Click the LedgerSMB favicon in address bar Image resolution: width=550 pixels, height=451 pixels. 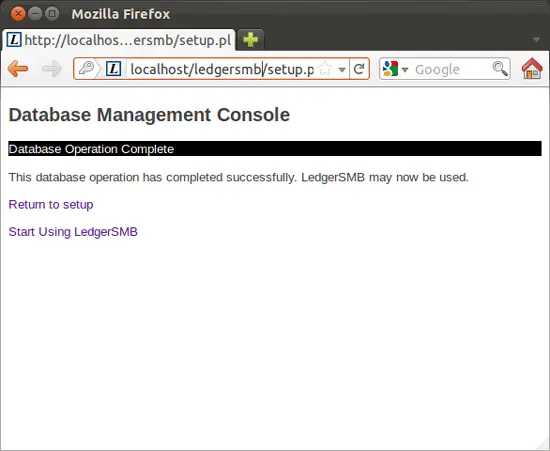[x=113, y=69]
